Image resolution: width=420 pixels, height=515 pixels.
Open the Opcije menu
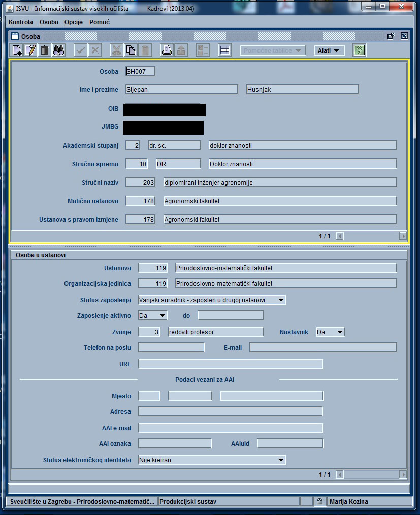(74, 22)
